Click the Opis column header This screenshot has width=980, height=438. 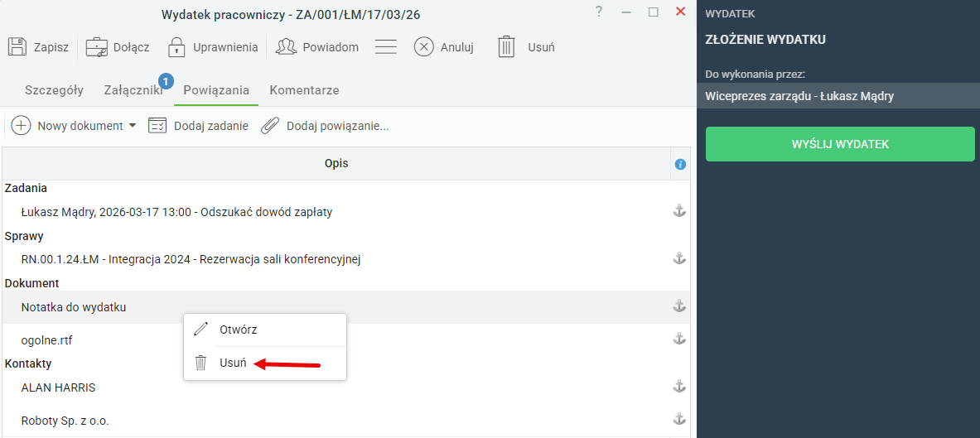[x=336, y=164]
